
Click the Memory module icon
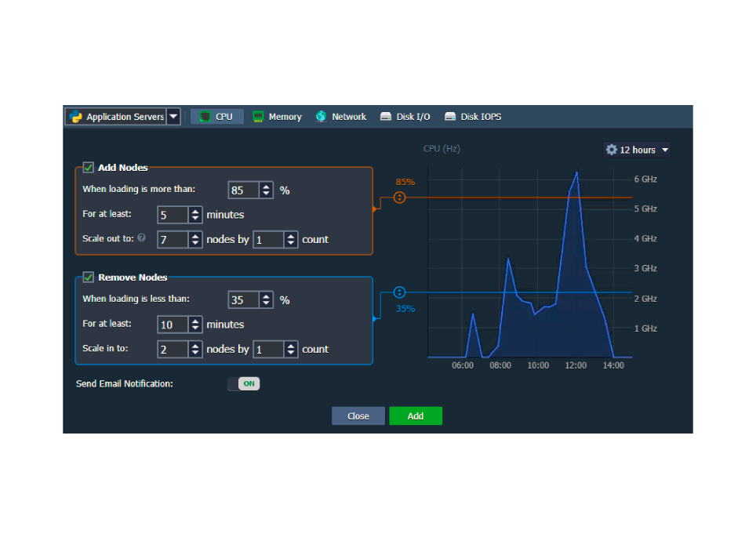coord(258,117)
